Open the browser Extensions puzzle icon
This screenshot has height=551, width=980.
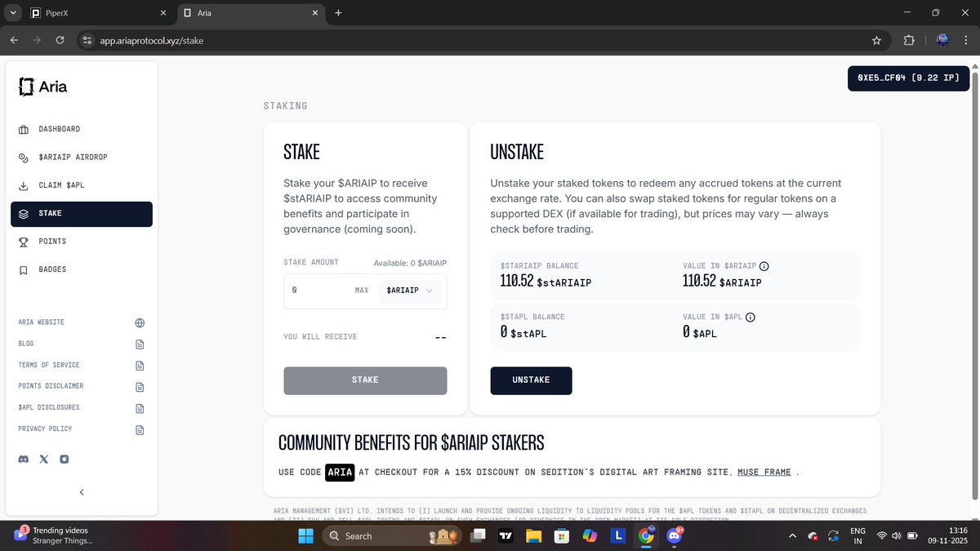[x=909, y=40]
